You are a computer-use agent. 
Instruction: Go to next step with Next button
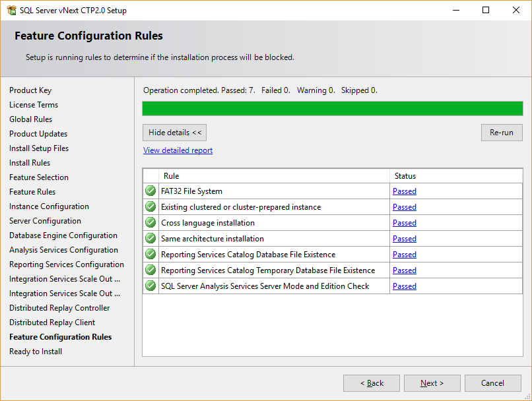point(432,383)
